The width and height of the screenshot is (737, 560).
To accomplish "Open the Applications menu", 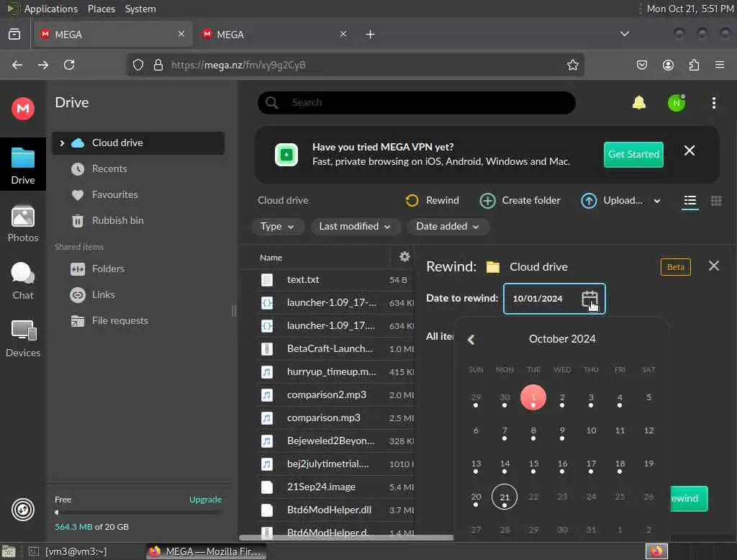I will [x=51, y=9].
